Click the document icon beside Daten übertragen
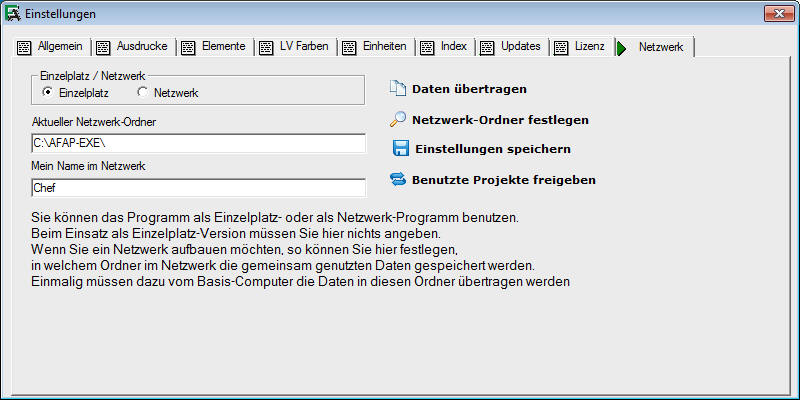 (x=397, y=89)
